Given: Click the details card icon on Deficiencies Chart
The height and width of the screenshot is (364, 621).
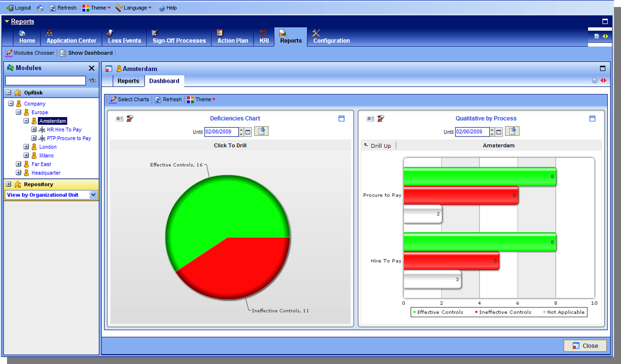Looking at the screenshot, I should 120,119.
